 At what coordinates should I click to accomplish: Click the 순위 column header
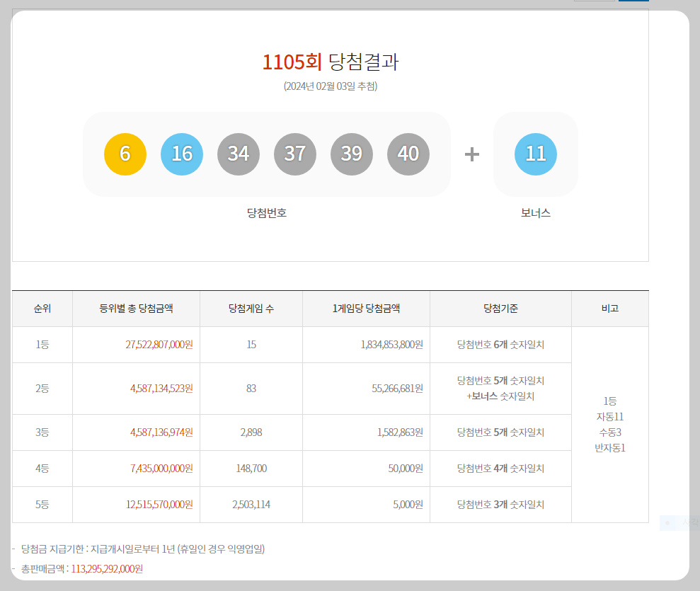coord(42,309)
